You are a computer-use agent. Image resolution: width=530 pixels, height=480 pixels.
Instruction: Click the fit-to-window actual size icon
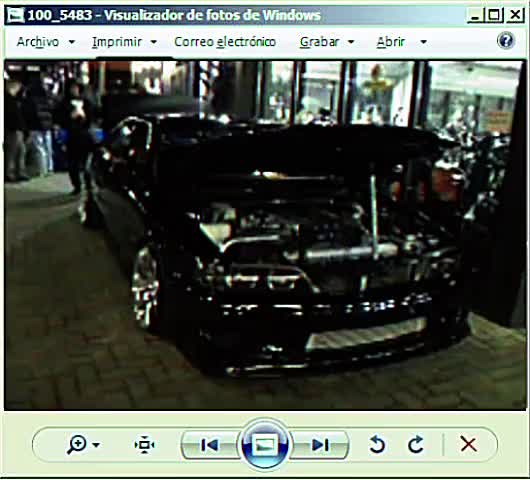[144, 445]
